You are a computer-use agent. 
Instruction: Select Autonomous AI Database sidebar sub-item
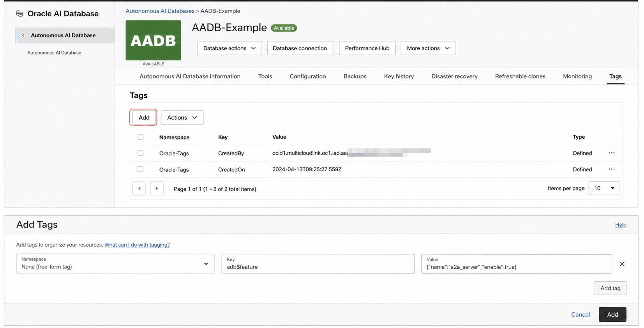pos(54,53)
